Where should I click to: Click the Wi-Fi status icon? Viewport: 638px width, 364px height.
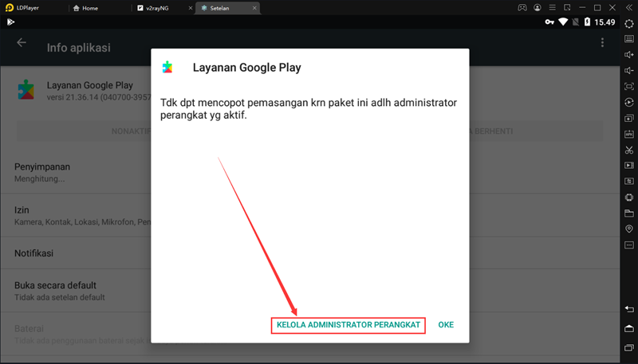point(563,22)
